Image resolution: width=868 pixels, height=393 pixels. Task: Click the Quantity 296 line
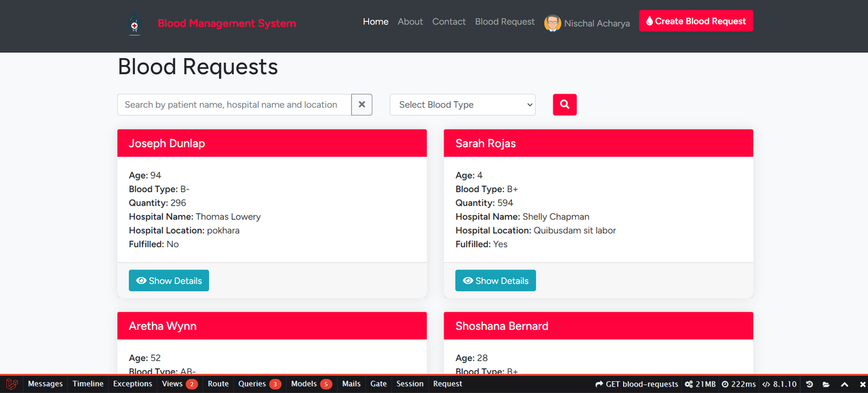coord(157,203)
